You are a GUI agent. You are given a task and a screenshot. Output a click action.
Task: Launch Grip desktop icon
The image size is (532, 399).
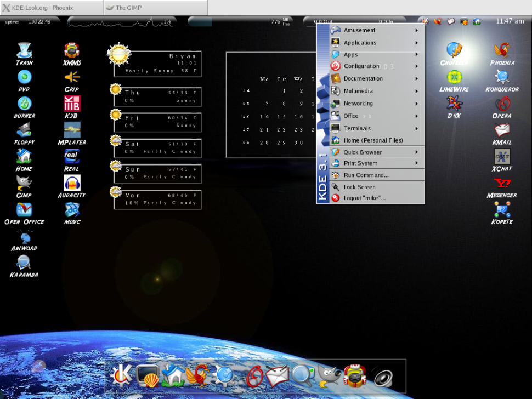click(x=72, y=81)
